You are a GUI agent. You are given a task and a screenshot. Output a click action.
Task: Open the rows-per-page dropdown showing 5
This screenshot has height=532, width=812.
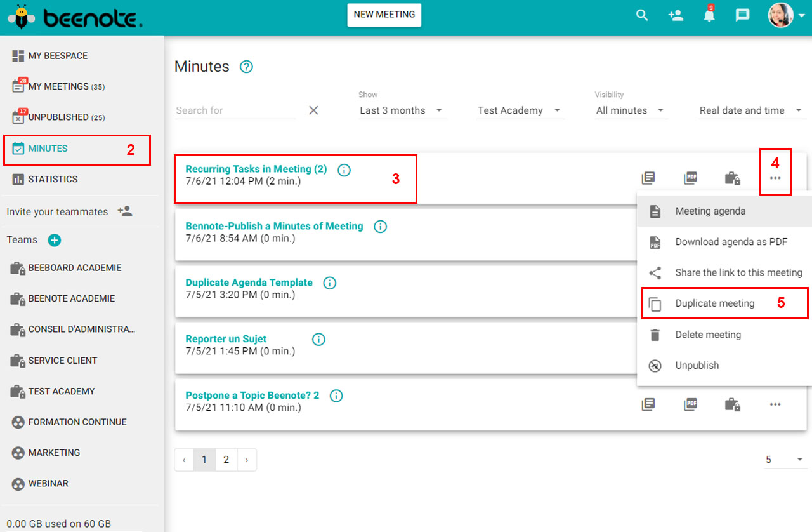pyautogui.click(x=785, y=460)
